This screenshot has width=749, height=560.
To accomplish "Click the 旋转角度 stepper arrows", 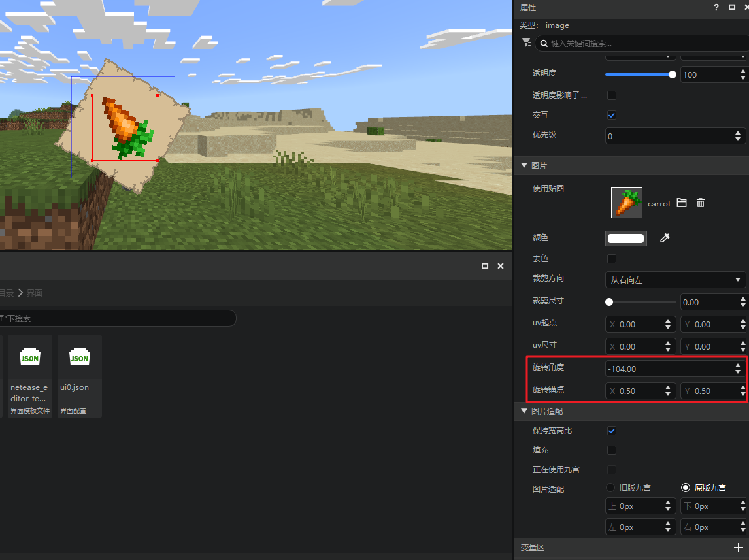I will point(738,369).
